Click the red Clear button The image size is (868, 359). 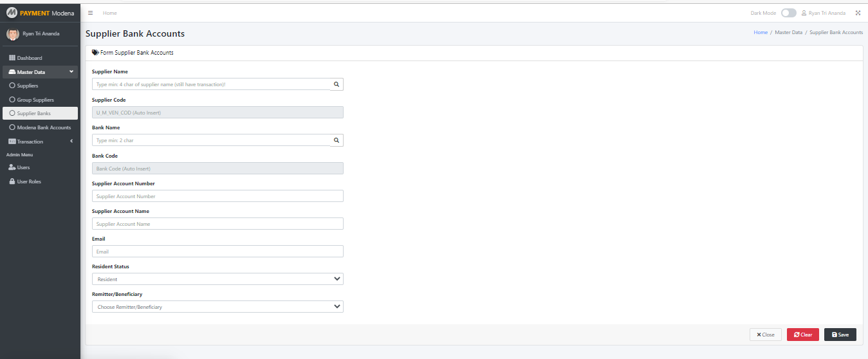click(x=802, y=335)
